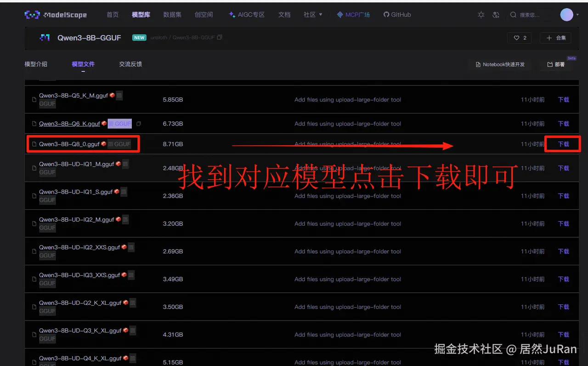
Task: Open 文档 in the top navigation
Action: 284,15
